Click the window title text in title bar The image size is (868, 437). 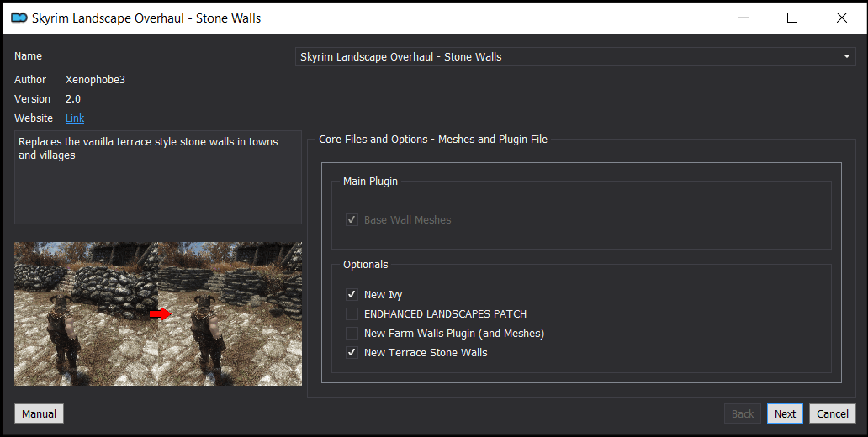click(x=146, y=18)
